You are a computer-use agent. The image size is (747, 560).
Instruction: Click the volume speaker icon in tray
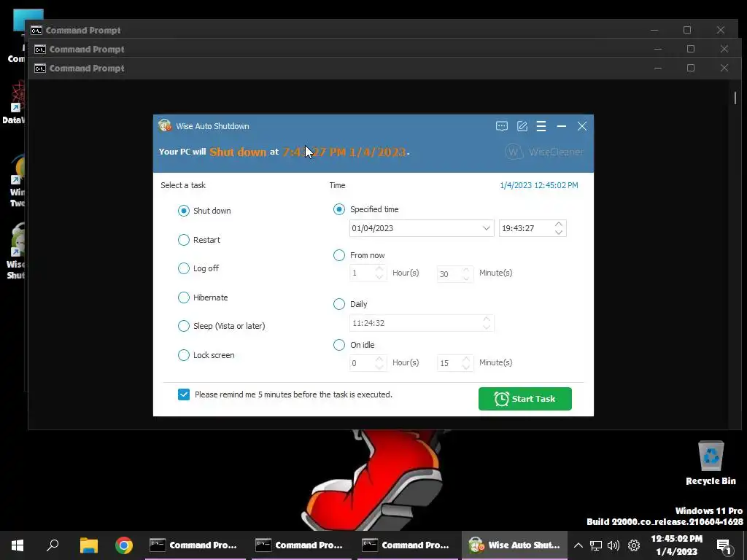[x=614, y=545]
